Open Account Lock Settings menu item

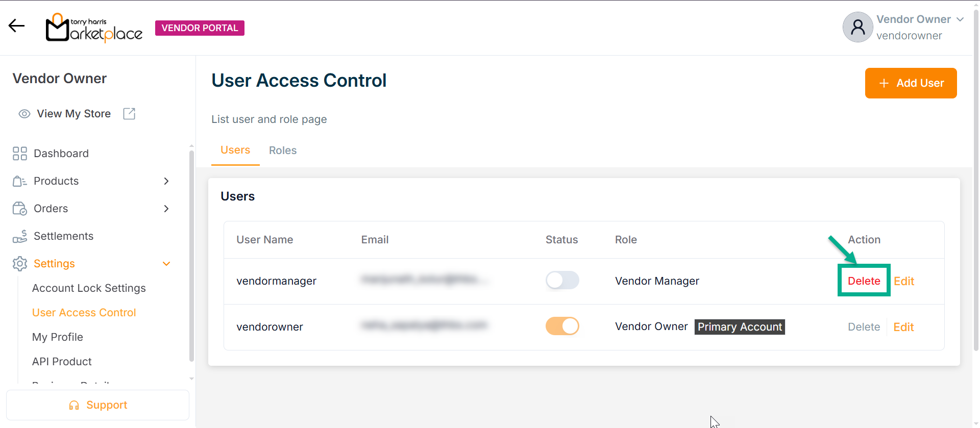(x=89, y=288)
